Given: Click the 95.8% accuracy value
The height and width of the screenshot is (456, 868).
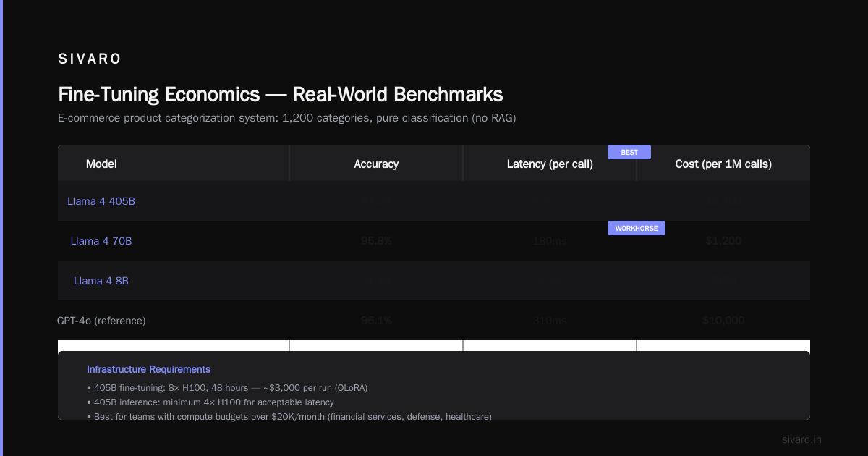Looking at the screenshot, I should (x=376, y=241).
